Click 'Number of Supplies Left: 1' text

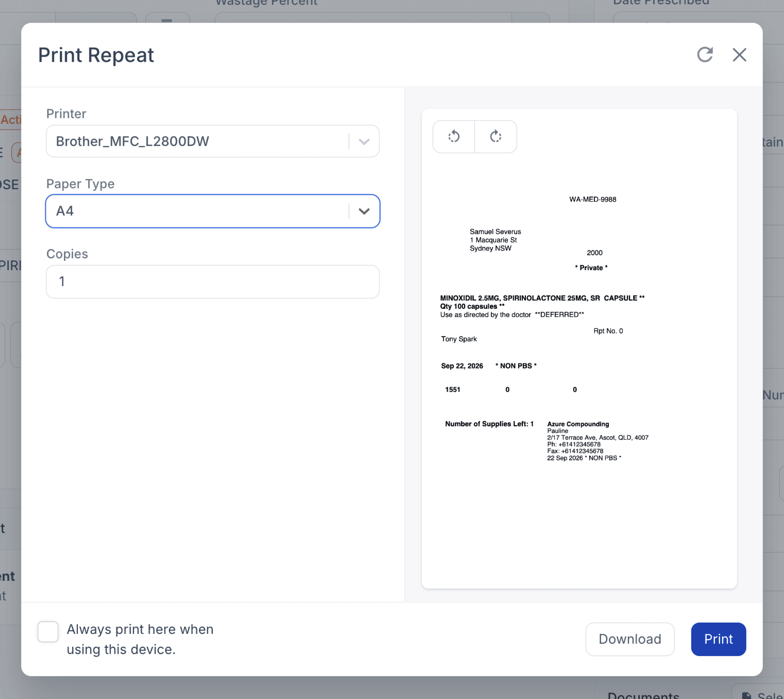pos(489,424)
